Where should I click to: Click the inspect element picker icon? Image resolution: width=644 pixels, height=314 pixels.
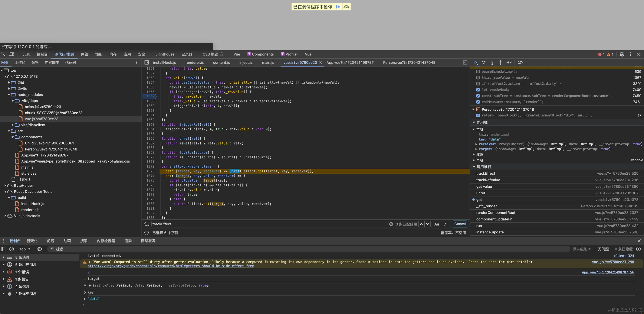pyautogui.click(x=3, y=54)
